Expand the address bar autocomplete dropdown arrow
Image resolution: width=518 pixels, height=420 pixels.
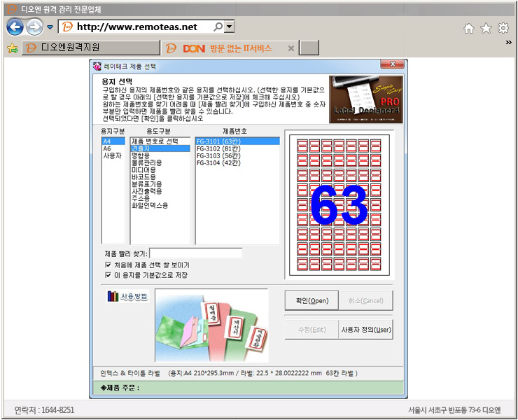pyautogui.click(x=229, y=27)
